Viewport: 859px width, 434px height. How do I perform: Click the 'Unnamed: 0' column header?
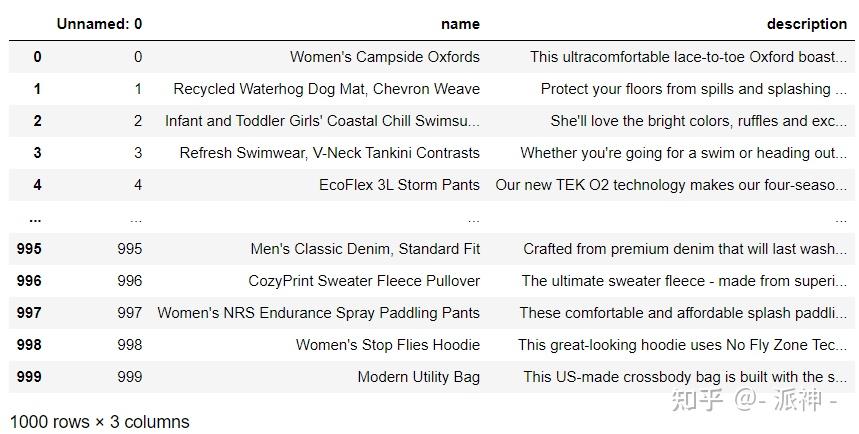tap(99, 24)
